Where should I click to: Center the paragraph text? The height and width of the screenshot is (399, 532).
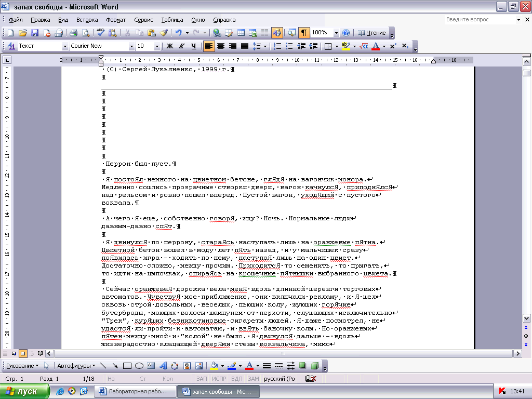point(221,46)
